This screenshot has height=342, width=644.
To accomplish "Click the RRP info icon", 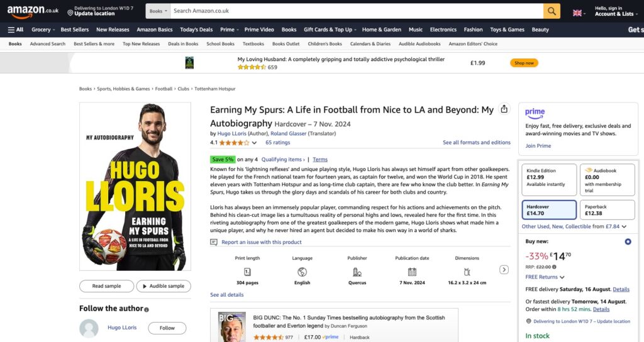I will point(554,267).
